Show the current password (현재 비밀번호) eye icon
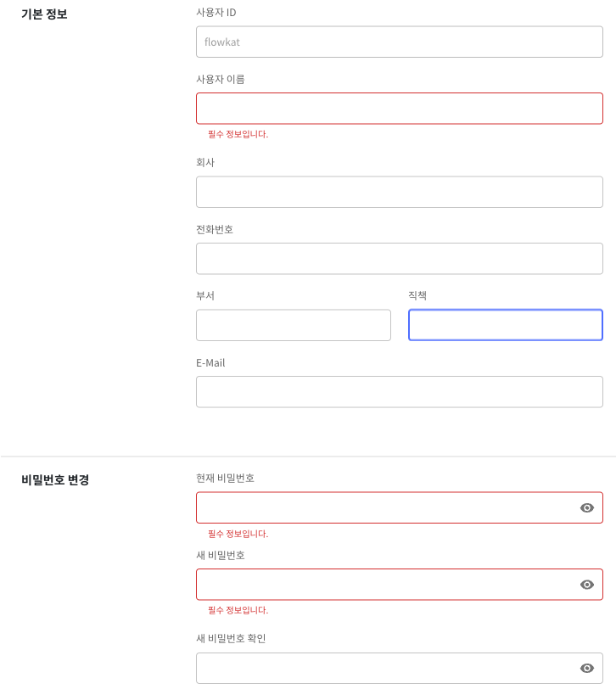616x689 pixels. [x=586, y=507]
